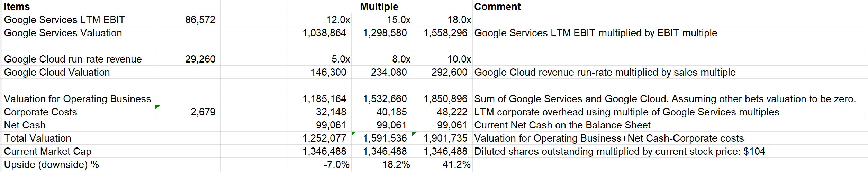Screen dimensions: 868x172
Task: Select the Net Cash 99,061 under 12.0x
Action: click(318, 125)
